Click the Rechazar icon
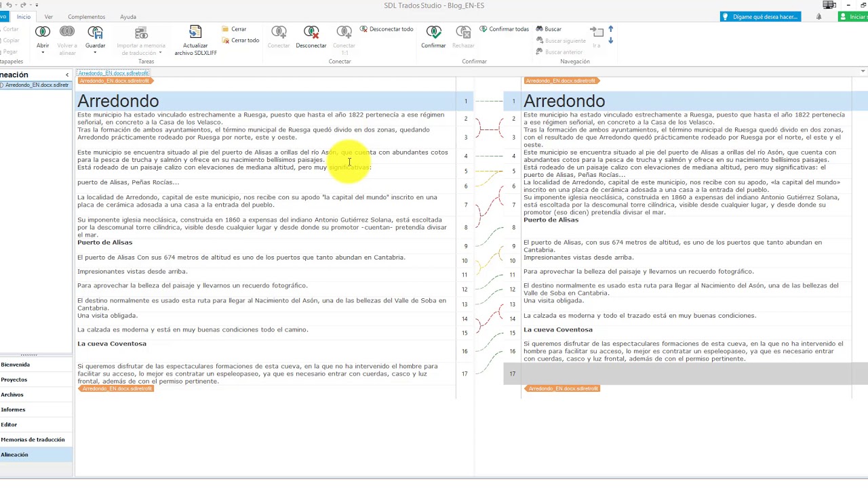The height and width of the screenshot is (488, 868). (x=463, y=32)
